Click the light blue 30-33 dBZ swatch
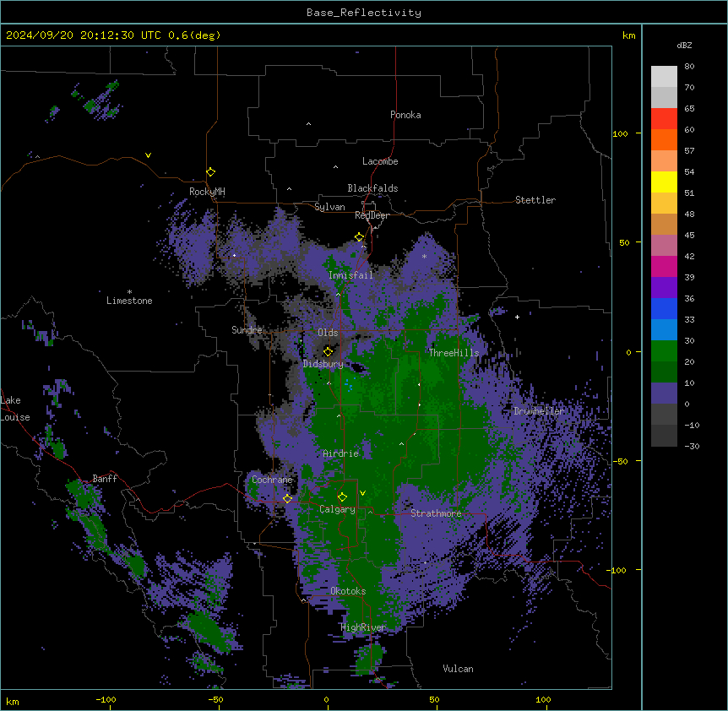This screenshot has height=711, width=728. (x=664, y=330)
